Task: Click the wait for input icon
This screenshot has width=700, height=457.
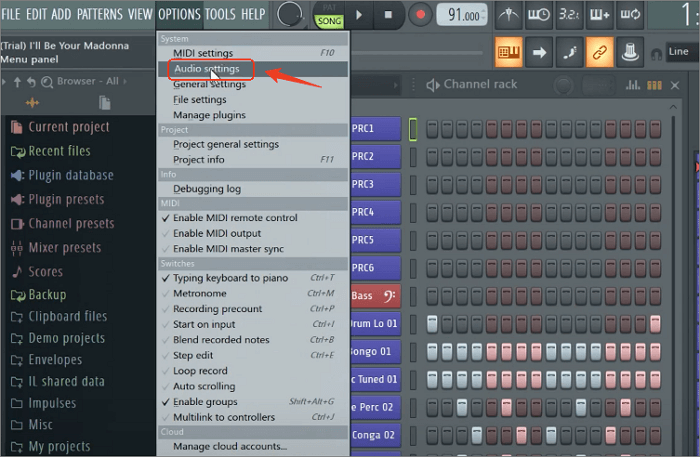Action: (539, 15)
